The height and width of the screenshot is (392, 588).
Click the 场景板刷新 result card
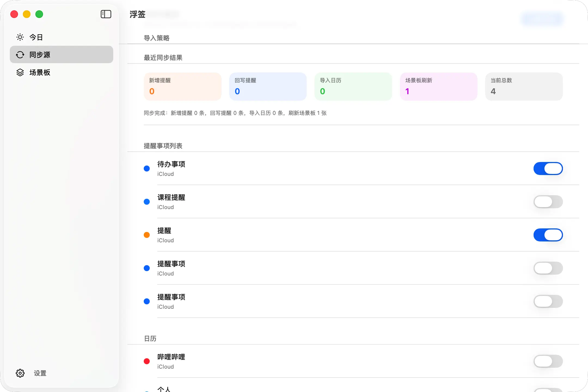point(438,86)
